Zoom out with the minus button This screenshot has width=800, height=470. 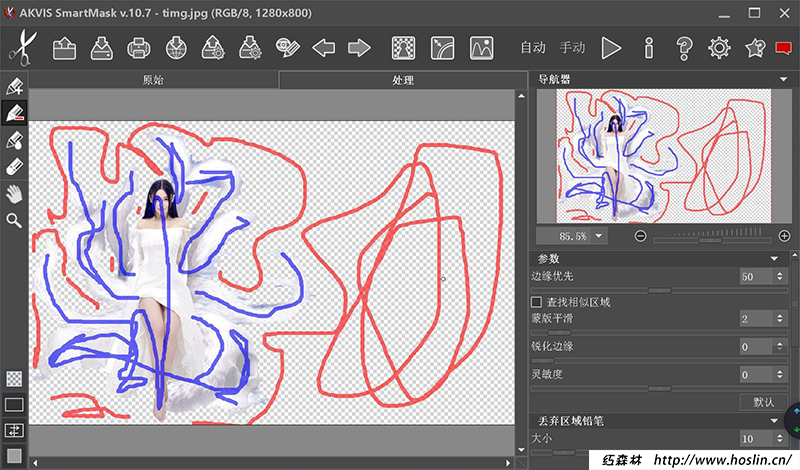(x=640, y=236)
